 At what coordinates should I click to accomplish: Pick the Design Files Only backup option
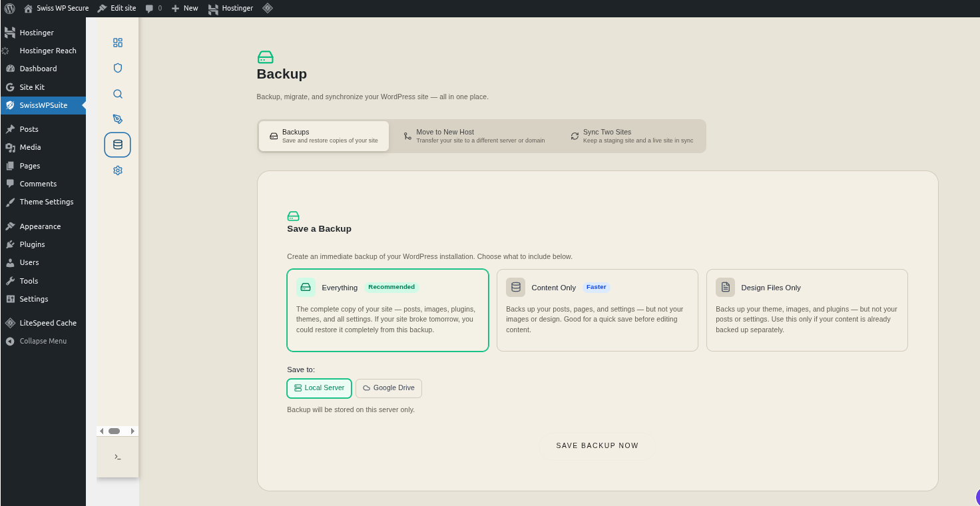807,310
